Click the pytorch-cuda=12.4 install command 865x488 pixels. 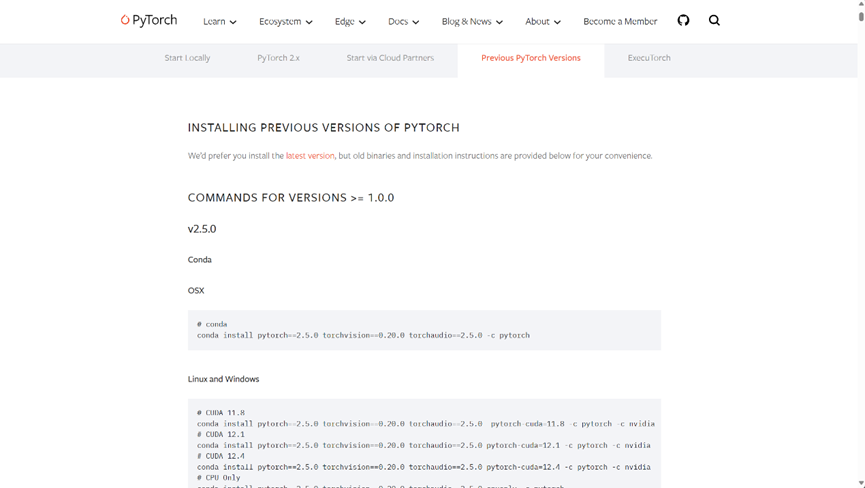[x=424, y=467]
